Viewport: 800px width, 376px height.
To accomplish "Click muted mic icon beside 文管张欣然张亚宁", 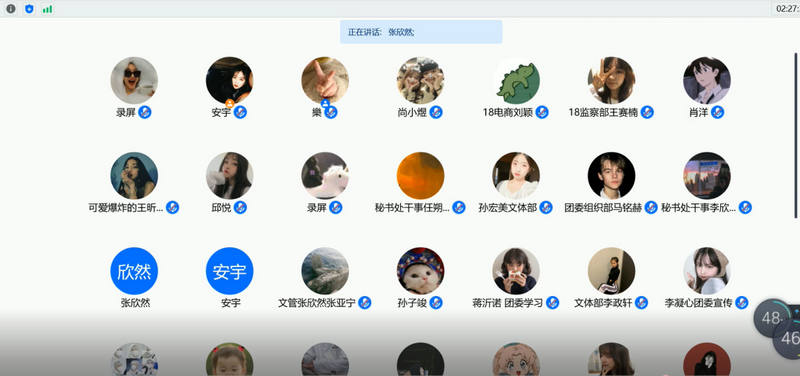I will tap(364, 303).
